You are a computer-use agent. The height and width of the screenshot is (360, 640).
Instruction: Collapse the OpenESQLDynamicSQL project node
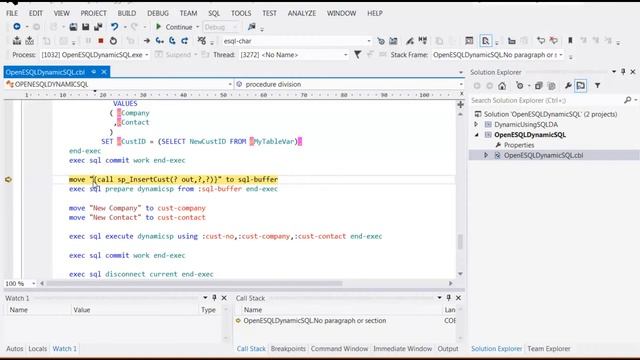476,135
